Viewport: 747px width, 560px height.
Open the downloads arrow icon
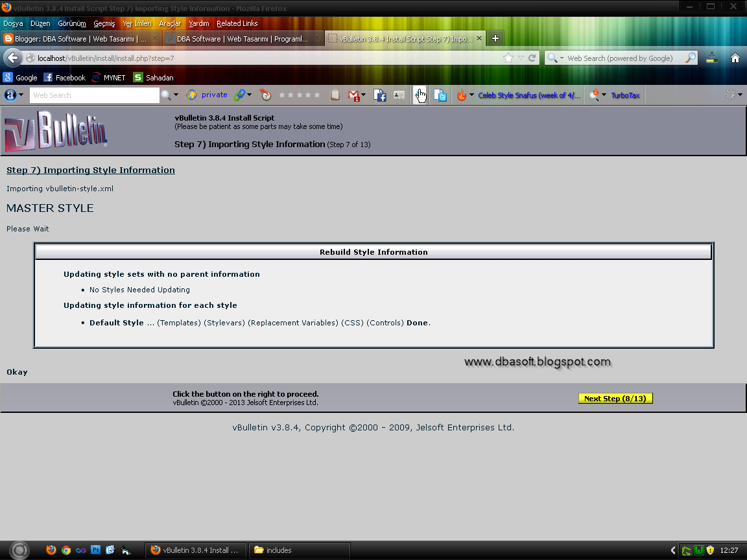click(x=712, y=58)
